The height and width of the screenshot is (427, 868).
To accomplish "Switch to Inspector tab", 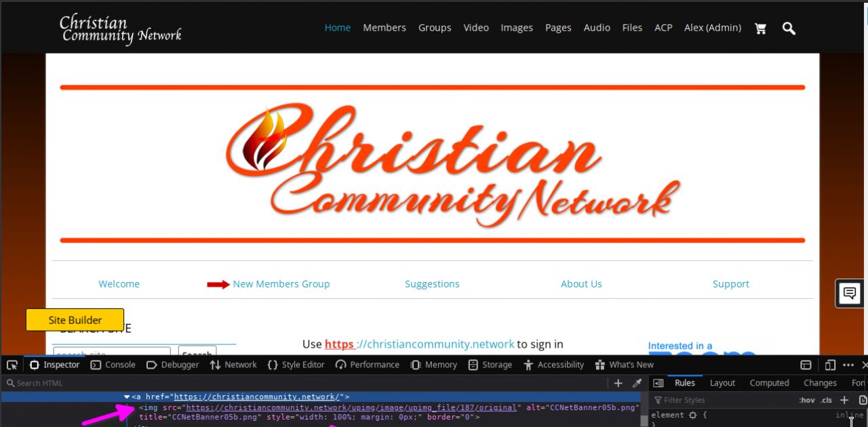I will tap(55, 365).
